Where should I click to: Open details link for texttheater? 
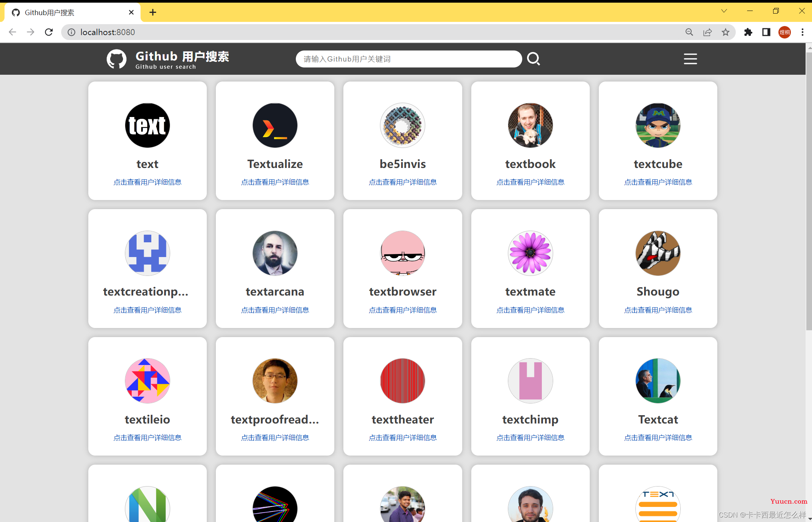coord(403,437)
